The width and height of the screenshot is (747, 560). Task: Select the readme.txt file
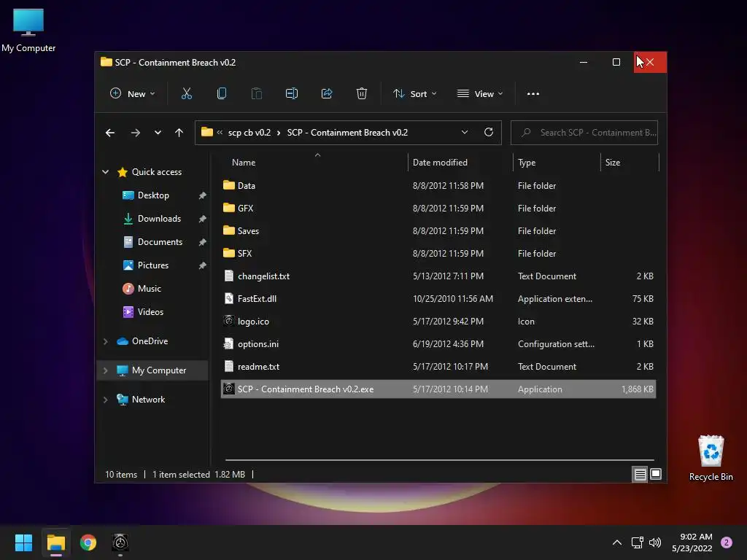pyautogui.click(x=438, y=367)
